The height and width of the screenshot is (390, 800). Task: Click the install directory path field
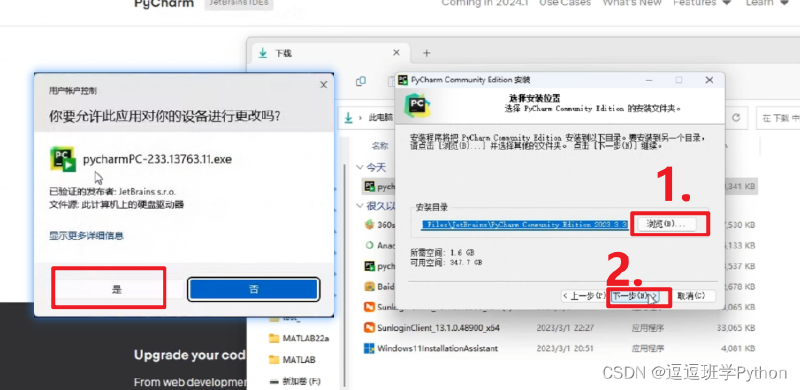point(524,225)
